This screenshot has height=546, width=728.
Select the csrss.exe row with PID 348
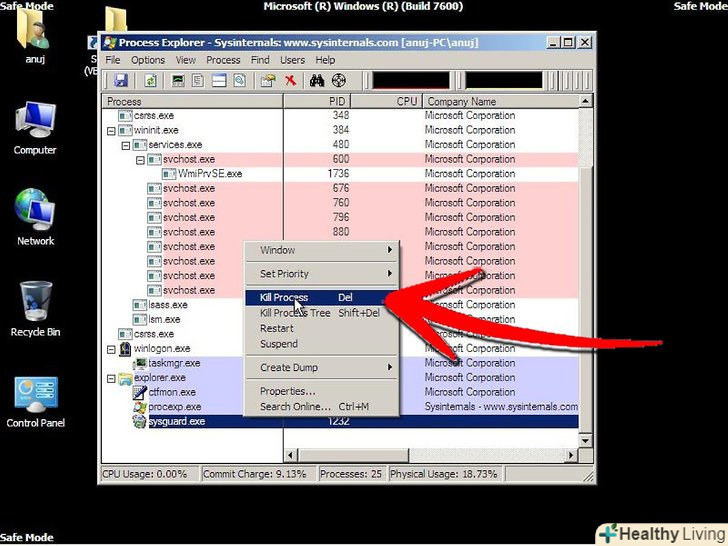(340, 116)
